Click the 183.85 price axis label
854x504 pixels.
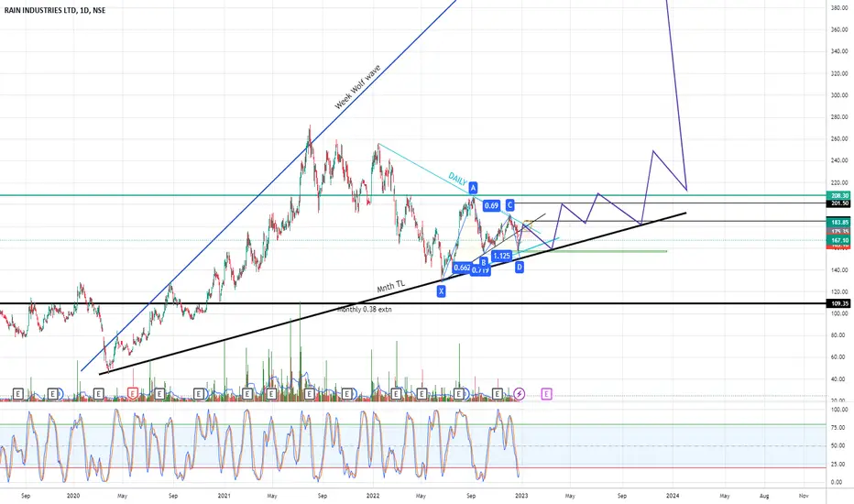pos(839,223)
